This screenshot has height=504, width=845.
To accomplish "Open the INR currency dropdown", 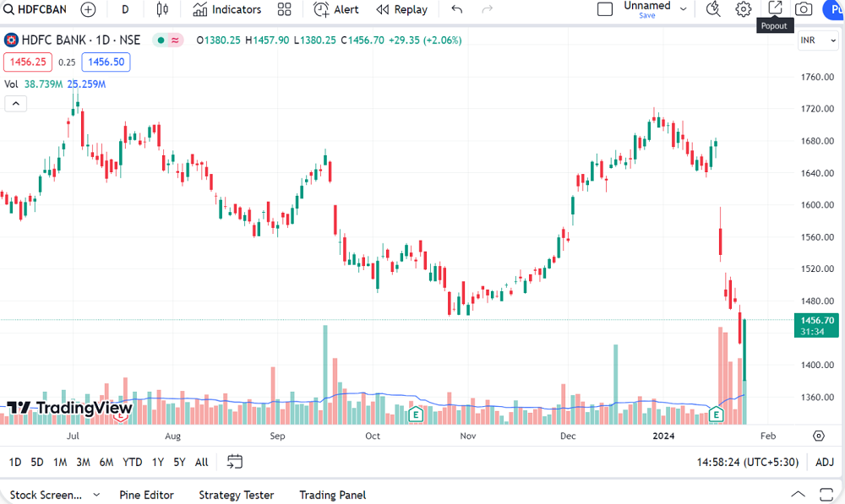I will pyautogui.click(x=818, y=41).
